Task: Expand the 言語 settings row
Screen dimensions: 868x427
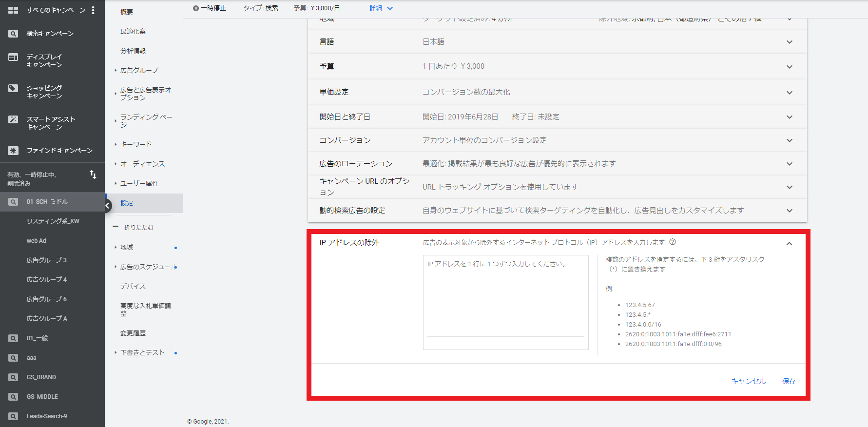Action: [x=558, y=42]
